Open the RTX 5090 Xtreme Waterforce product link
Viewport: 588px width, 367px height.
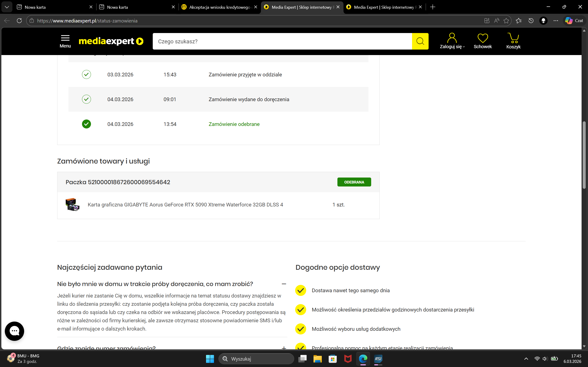pyautogui.click(x=185, y=205)
